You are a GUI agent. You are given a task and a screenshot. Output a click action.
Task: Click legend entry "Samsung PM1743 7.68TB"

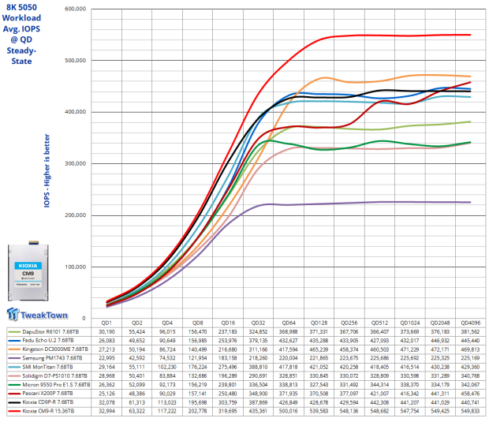(52, 358)
